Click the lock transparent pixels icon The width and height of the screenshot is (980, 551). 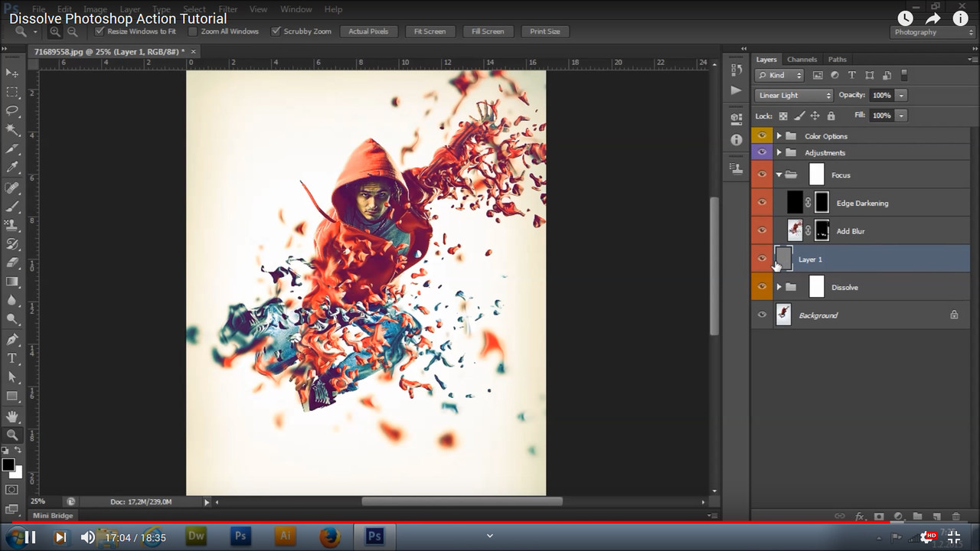click(783, 116)
